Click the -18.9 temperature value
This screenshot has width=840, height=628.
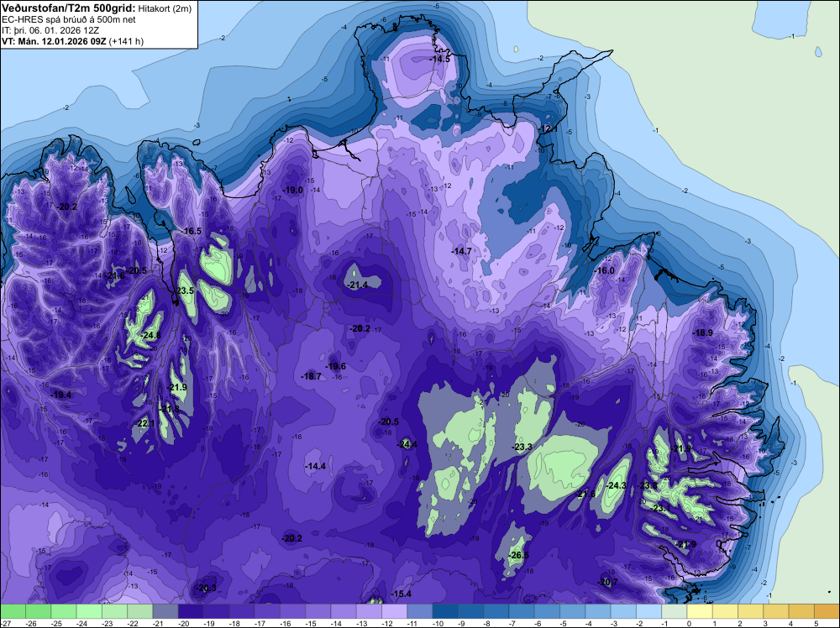coord(702,333)
